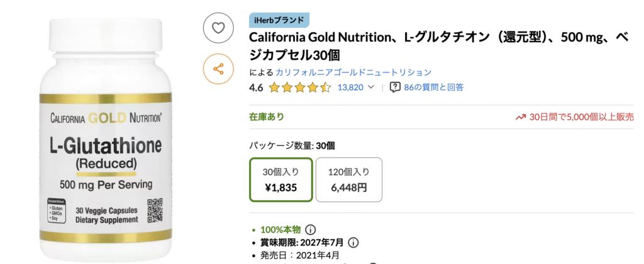Click the Q&A speech bubble icon

coord(396,88)
